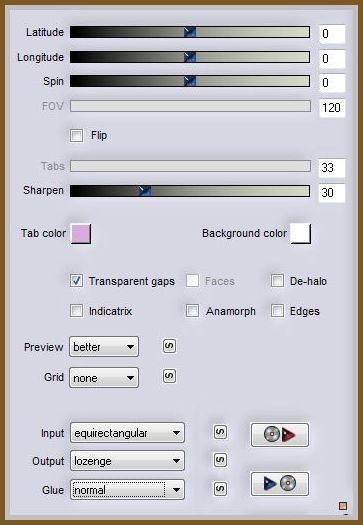Click the S icon next to Glue dropdown
Screen dimensions: 363x525
[220, 489]
